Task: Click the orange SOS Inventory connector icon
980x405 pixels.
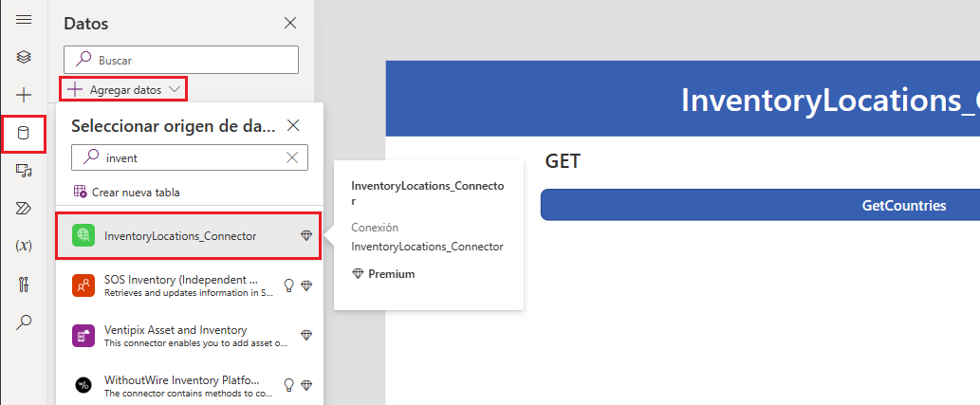Action: click(x=83, y=285)
